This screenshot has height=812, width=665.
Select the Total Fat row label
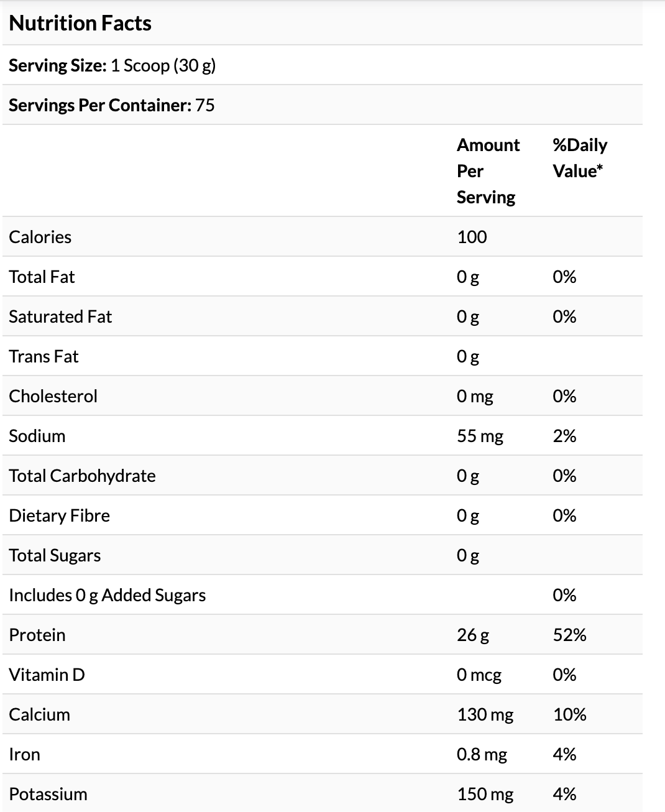pyautogui.click(x=42, y=277)
